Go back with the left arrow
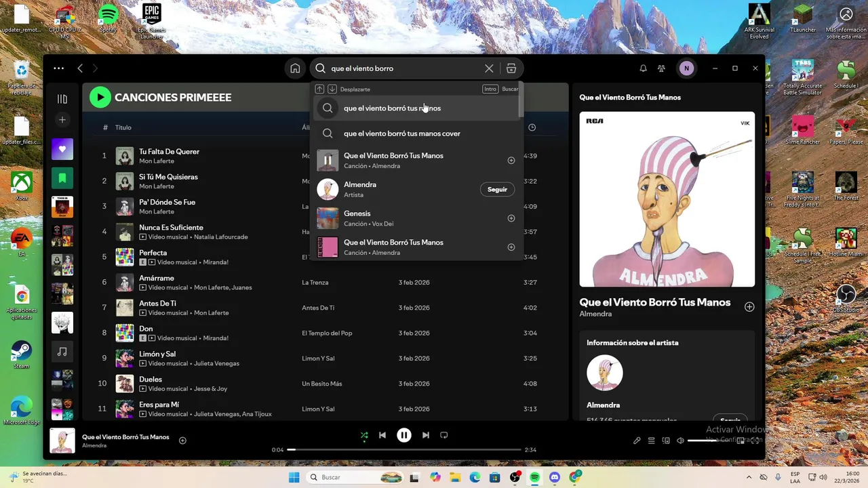868x488 pixels. tap(80, 68)
